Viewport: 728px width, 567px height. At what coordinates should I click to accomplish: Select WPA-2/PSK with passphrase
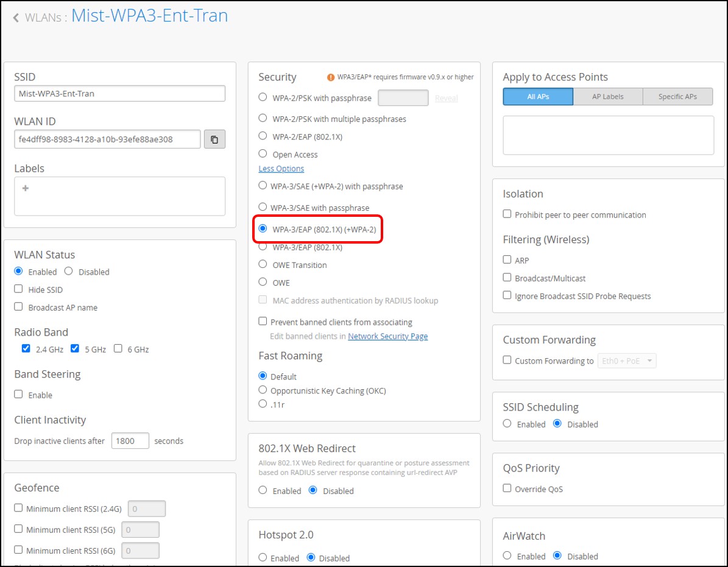pyautogui.click(x=263, y=97)
